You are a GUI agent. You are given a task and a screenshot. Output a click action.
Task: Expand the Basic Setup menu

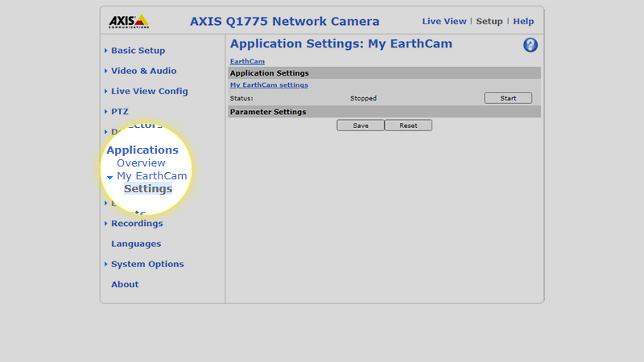pos(138,51)
